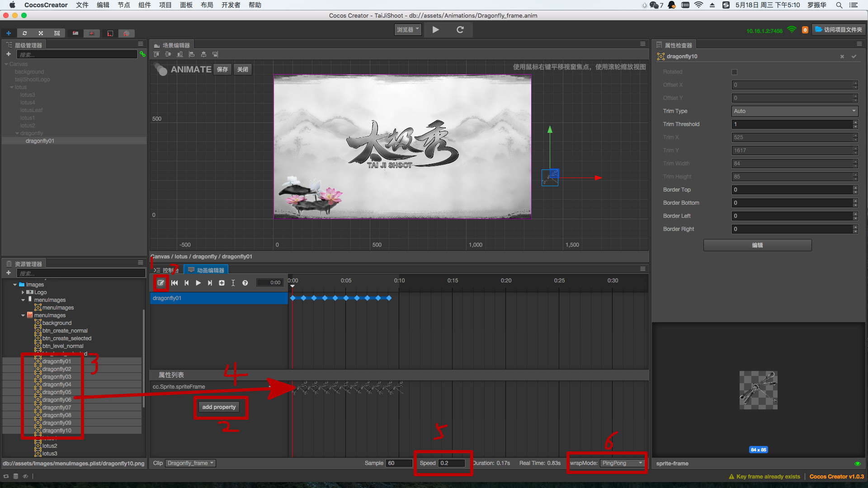Open the 开发者 menu in menu bar
Screen dimensions: 868x488
click(x=231, y=5)
